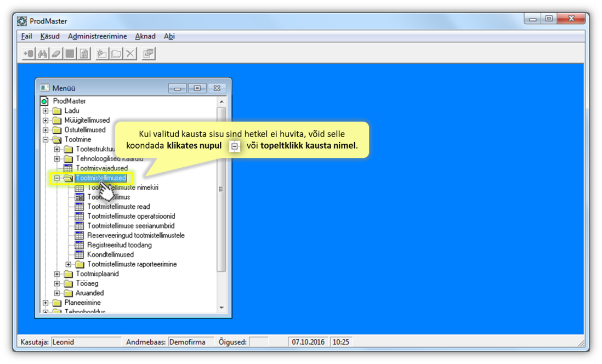602x364 pixels.
Task: Click the exit arrow toolbar icon
Action: point(29,54)
